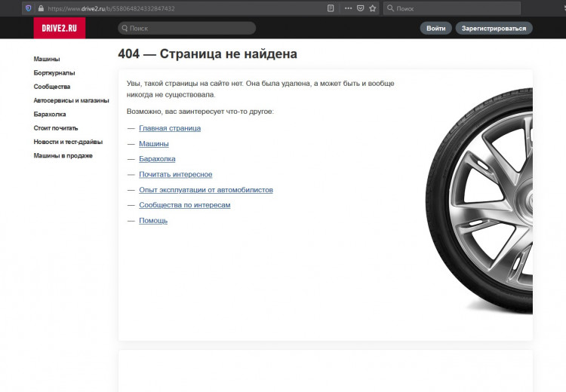
Task: Click the tracking protection shield icon
Action: pos(29,8)
